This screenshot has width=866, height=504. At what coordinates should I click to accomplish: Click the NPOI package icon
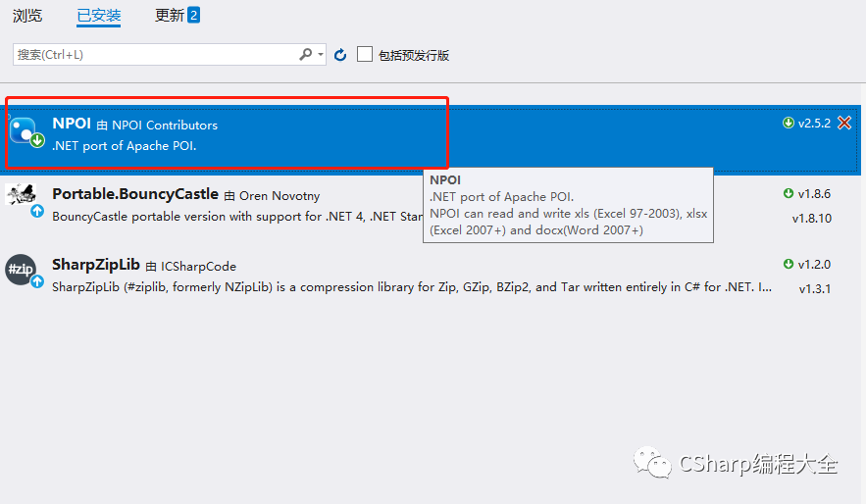25,132
